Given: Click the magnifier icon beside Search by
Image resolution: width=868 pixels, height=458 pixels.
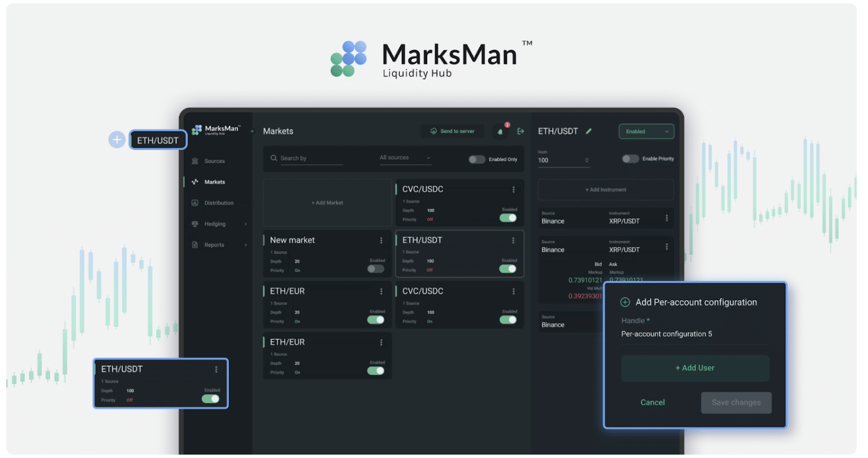Looking at the screenshot, I should pos(274,158).
